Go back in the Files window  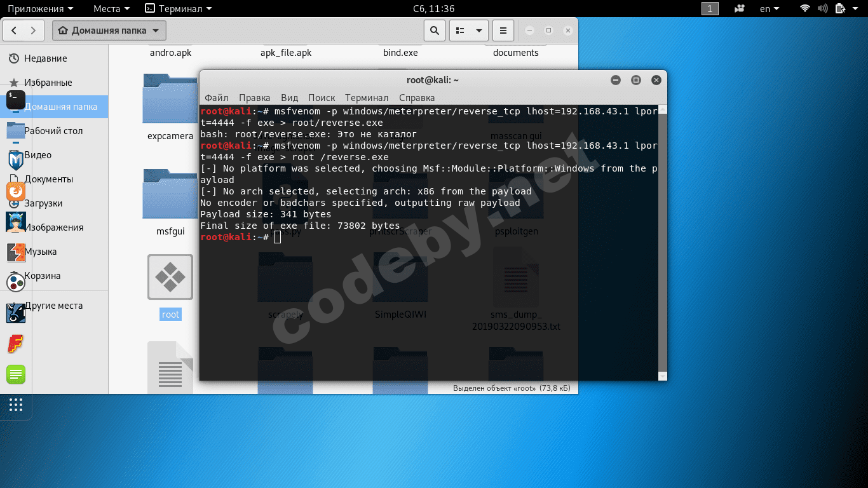click(x=14, y=30)
